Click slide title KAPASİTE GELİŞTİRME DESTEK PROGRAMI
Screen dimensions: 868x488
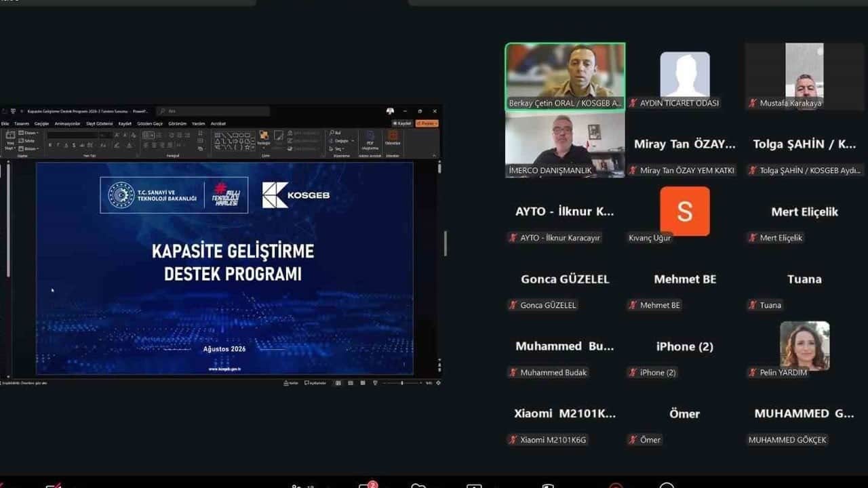tap(233, 262)
